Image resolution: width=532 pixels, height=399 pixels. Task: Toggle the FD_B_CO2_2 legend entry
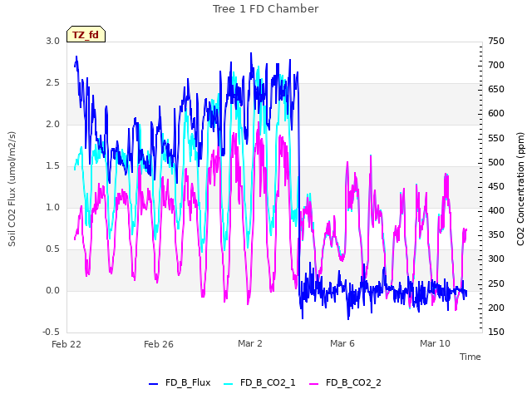coord(345,382)
